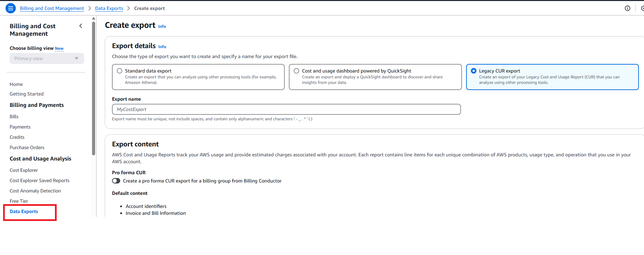Viewport: 644px width, 255px height.
Task: Click the info circle icon in top bar
Action: coord(627,8)
